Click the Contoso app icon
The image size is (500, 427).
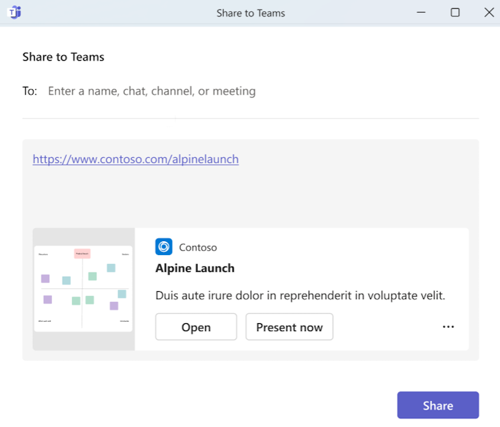(x=164, y=247)
